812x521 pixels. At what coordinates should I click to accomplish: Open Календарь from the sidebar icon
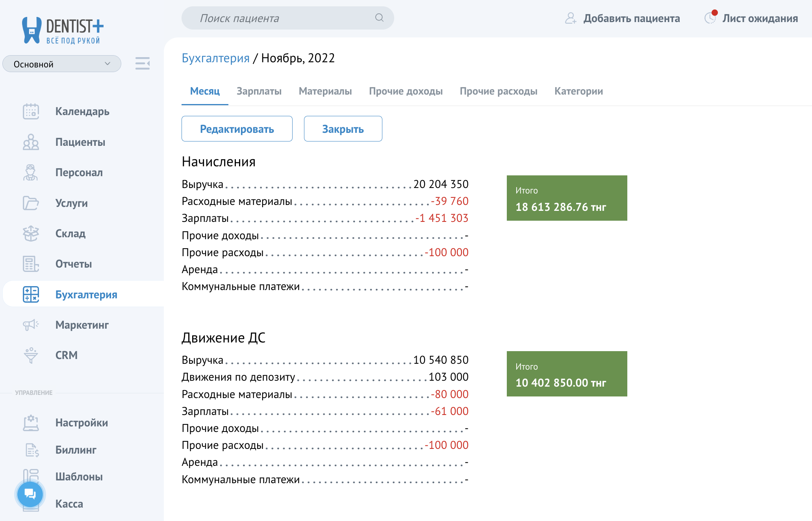(x=31, y=112)
